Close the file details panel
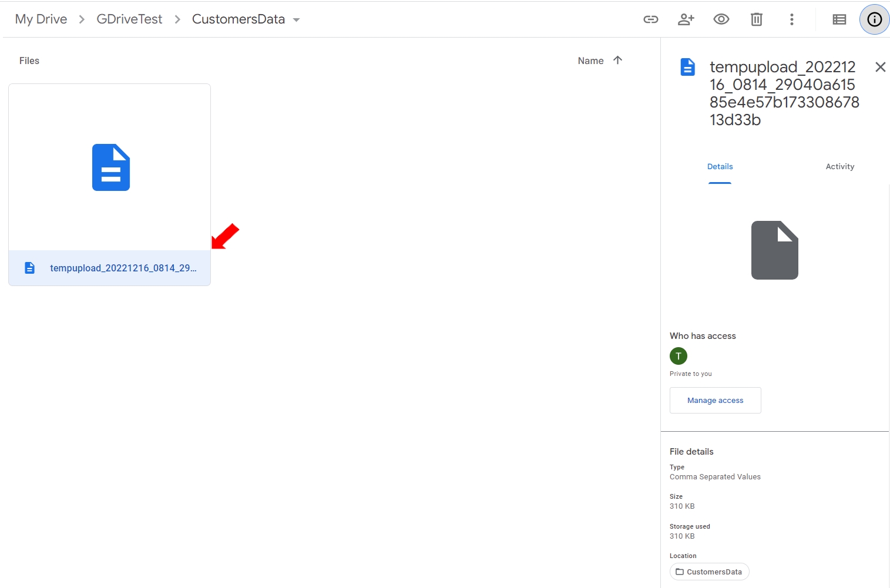Viewport: 890px width, 588px height. click(x=880, y=67)
